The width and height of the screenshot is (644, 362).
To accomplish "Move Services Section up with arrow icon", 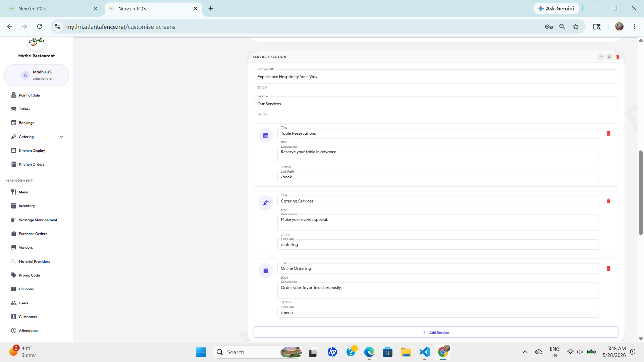I will point(601,57).
